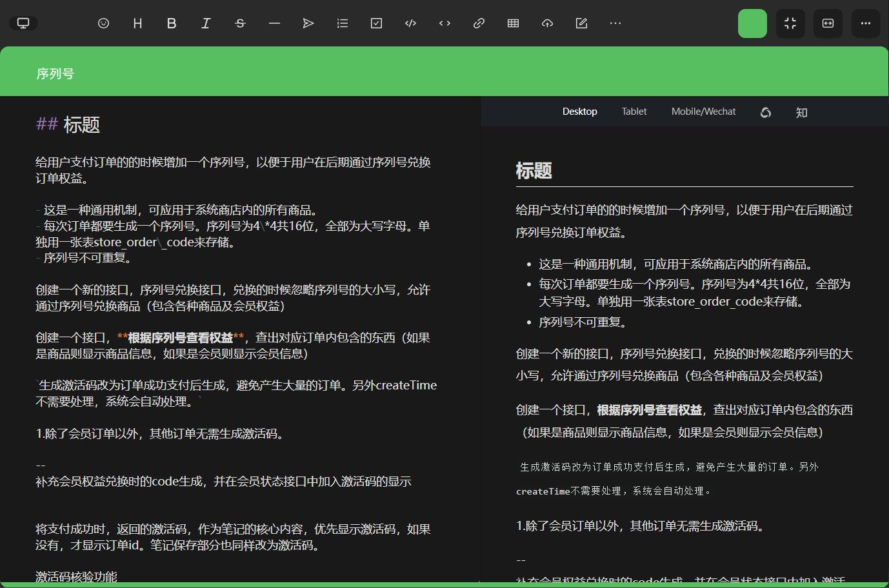Open the green theme color swatch
Image resolution: width=889 pixels, height=588 pixels.
(x=752, y=23)
